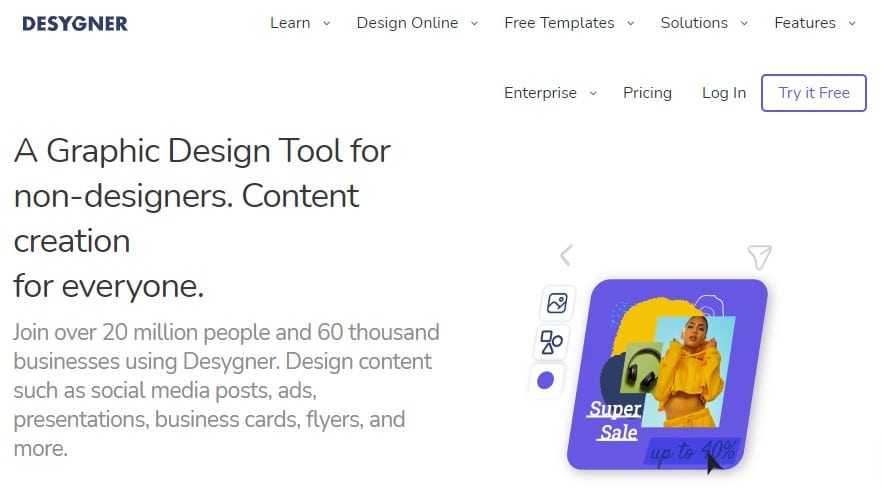
Task: Click the text 'Join over 20 million people'
Action: [x=142, y=332]
